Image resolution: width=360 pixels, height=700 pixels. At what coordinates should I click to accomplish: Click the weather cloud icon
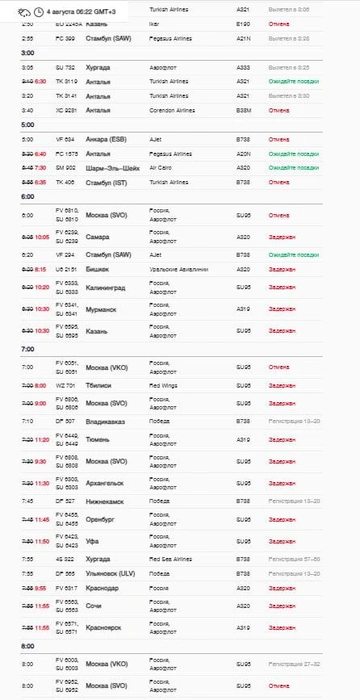click(x=24, y=12)
